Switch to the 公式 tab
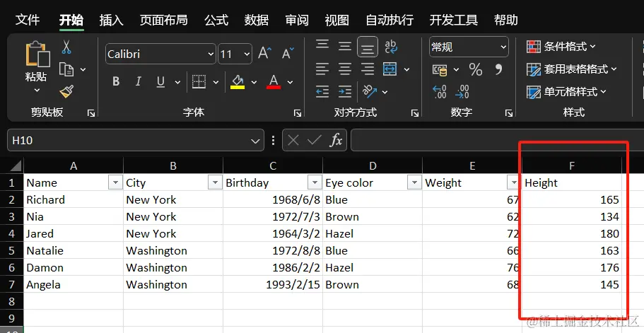The height and width of the screenshot is (333, 644). pyautogui.click(x=216, y=20)
